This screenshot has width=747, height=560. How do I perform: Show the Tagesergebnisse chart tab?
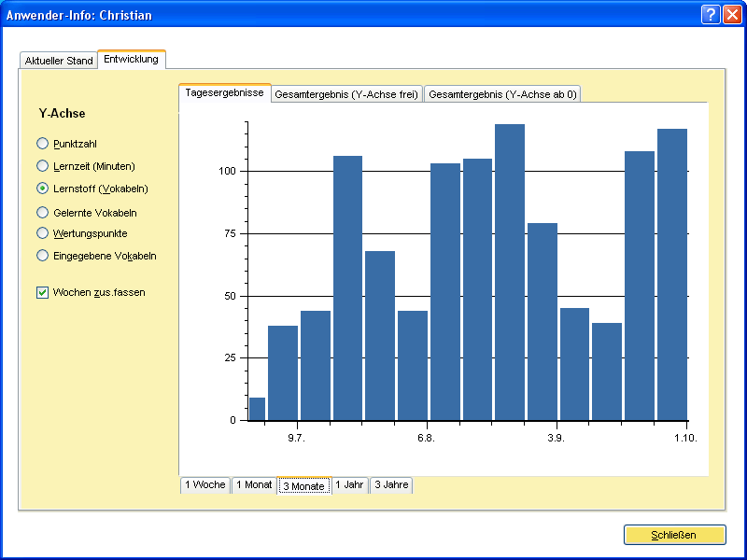[x=224, y=92]
